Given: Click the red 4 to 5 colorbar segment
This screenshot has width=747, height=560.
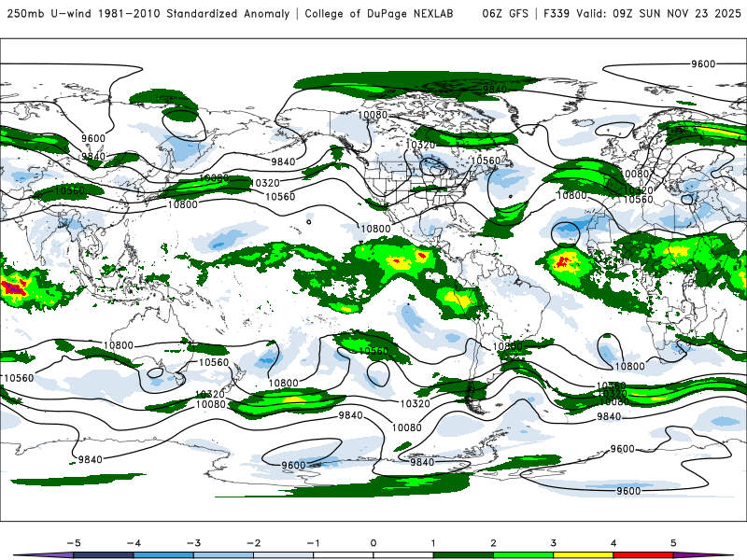Looking at the screenshot, I should tap(643, 555).
